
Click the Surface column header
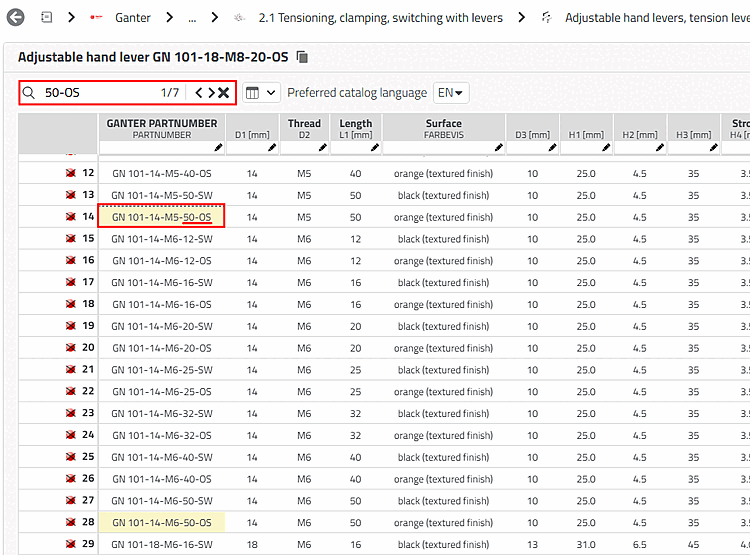[x=444, y=128]
